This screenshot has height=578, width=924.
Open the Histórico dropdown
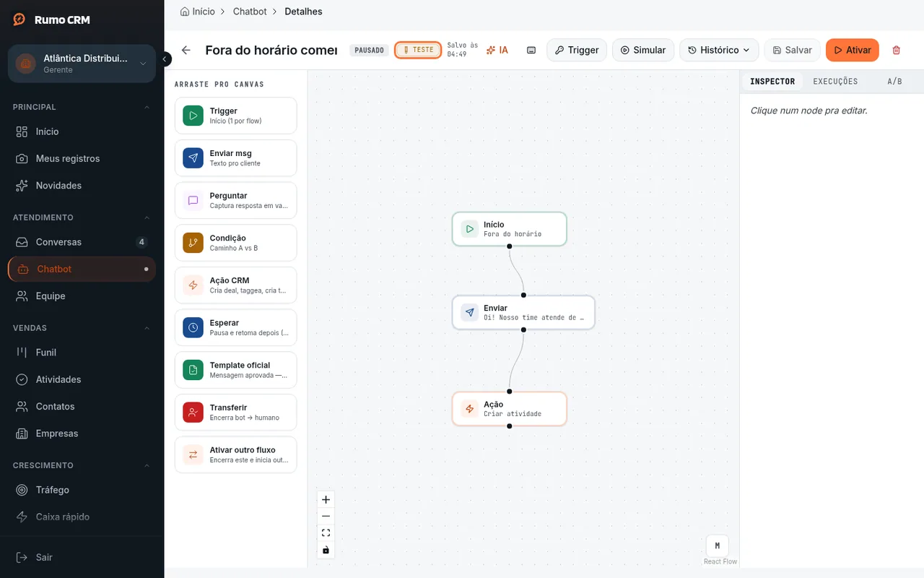(x=719, y=50)
